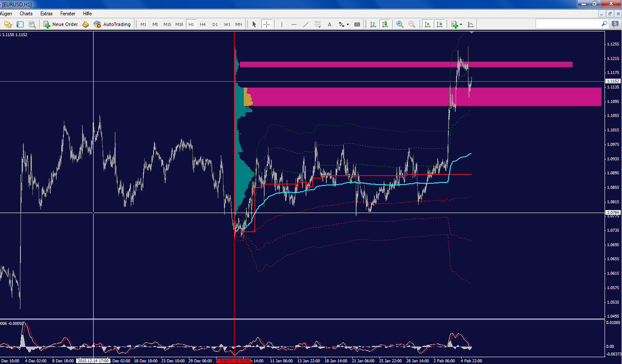Select the Fibonacci Retracement tool
622x364 pixels.
(318, 24)
